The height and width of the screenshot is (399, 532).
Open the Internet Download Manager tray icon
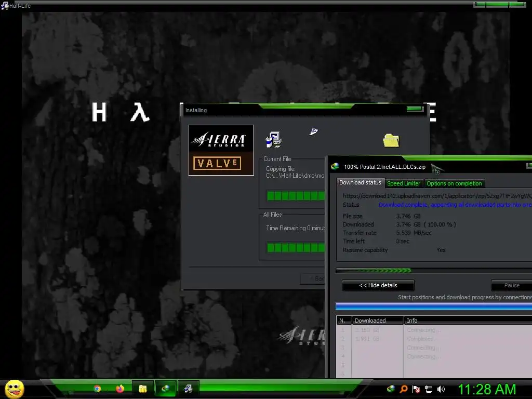[x=391, y=389]
